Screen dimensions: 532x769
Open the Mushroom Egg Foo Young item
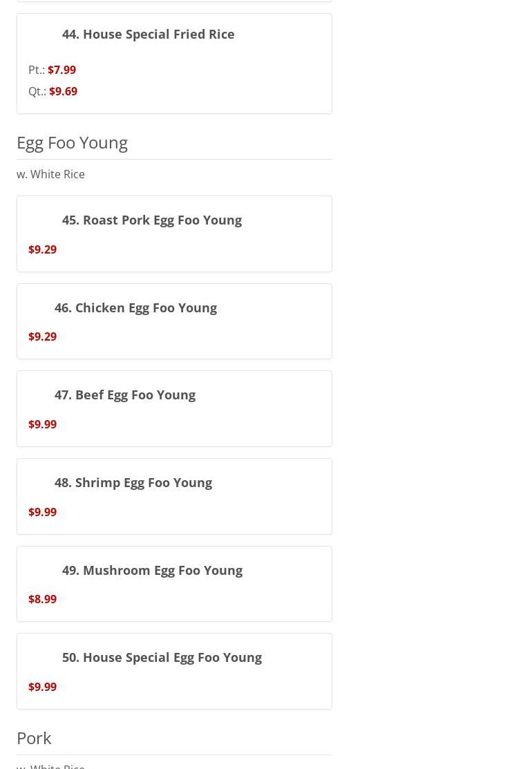click(152, 570)
